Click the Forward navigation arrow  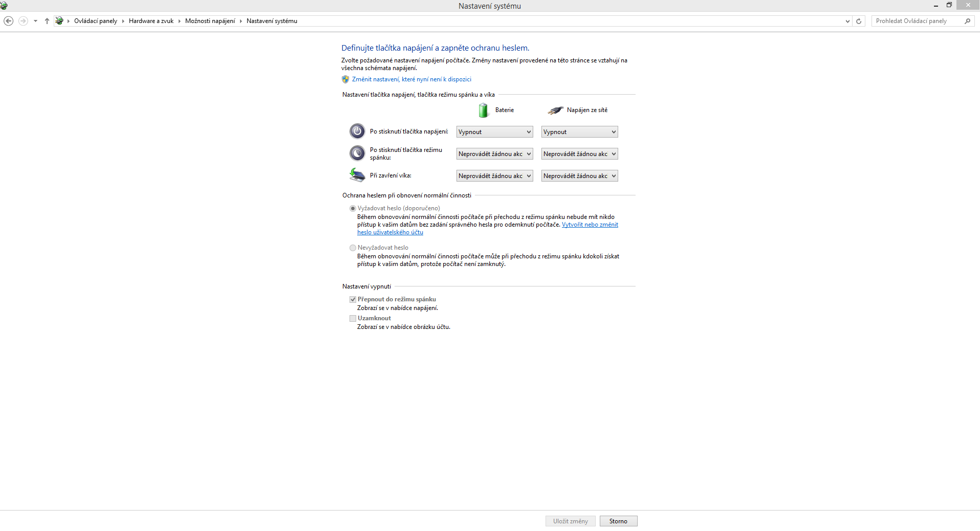(23, 21)
